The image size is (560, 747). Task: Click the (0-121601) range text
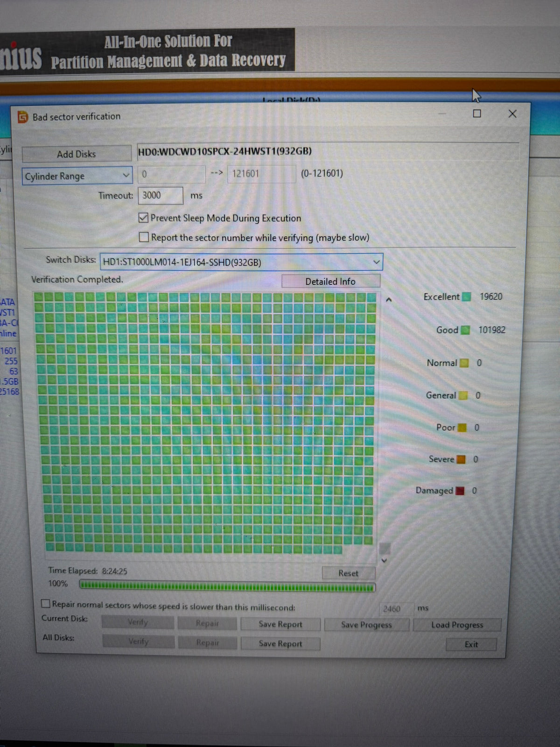[x=322, y=173]
